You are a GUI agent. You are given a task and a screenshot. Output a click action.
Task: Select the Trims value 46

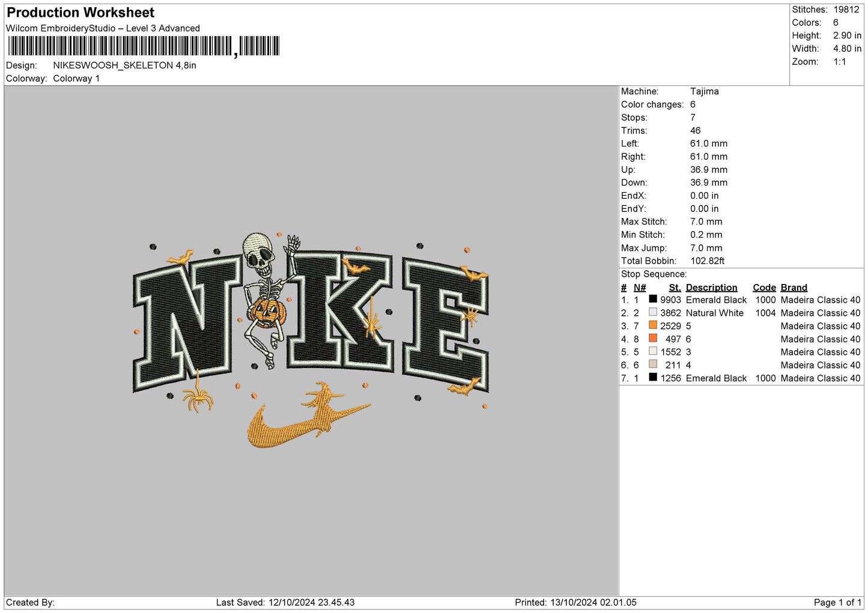(x=695, y=131)
